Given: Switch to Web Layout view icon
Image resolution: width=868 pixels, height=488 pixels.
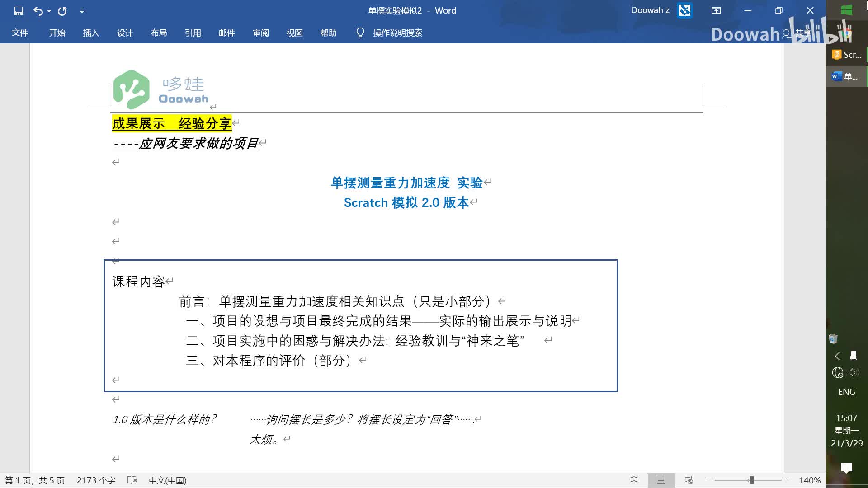Looking at the screenshot, I should pyautogui.click(x=688, y=480).
